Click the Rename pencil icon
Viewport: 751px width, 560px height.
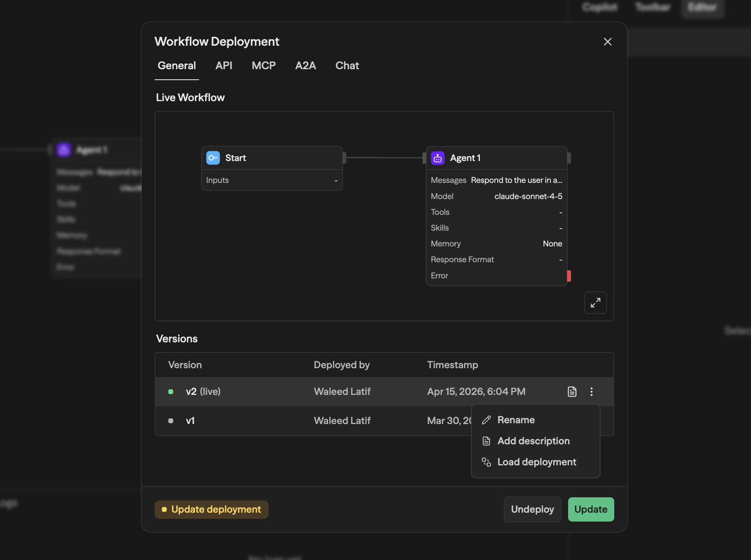486,420
